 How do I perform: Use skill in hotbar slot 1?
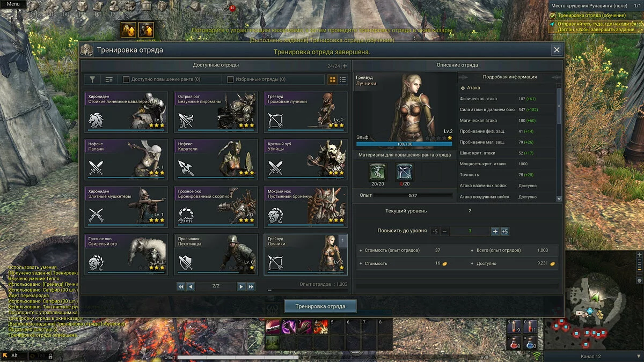[x=273, y=326]
